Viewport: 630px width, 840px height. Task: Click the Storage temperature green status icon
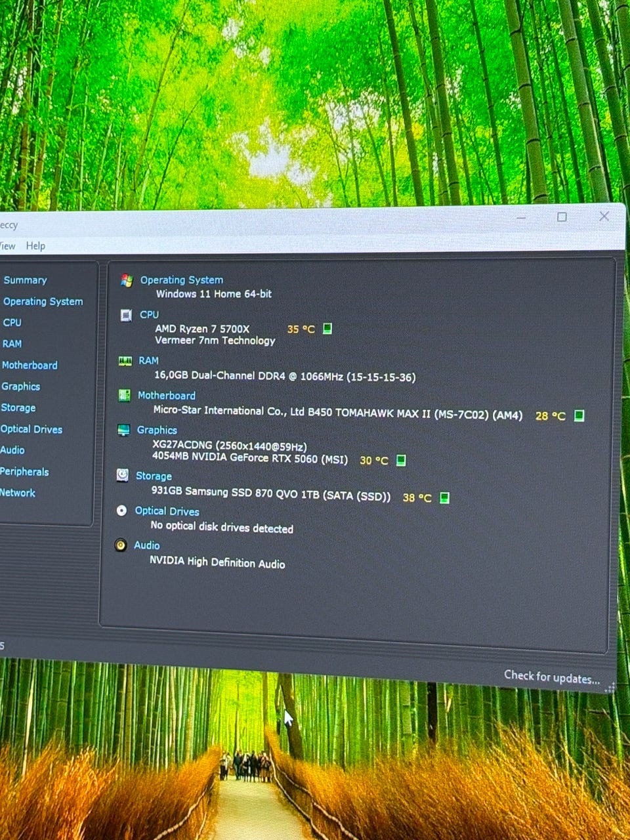tap(444, 497)
